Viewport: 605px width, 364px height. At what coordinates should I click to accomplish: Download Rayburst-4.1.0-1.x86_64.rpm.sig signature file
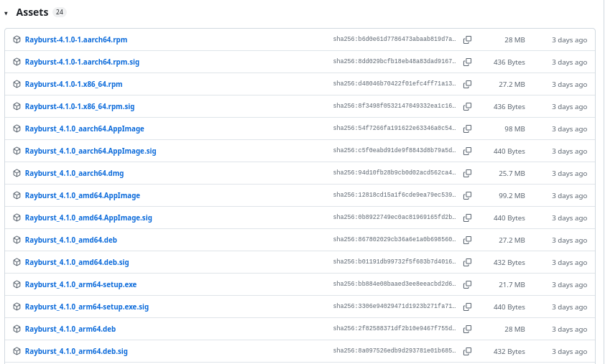pos(80,106)
